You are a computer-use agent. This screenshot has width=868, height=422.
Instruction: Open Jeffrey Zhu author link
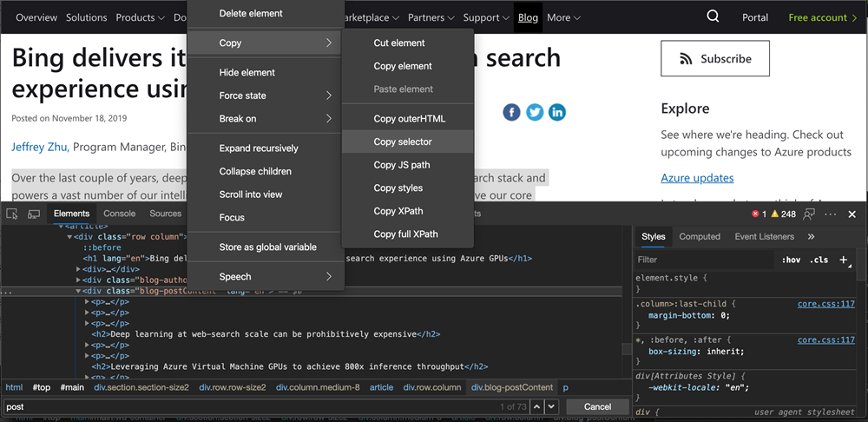pyautogui.click(x=41, y=147)
